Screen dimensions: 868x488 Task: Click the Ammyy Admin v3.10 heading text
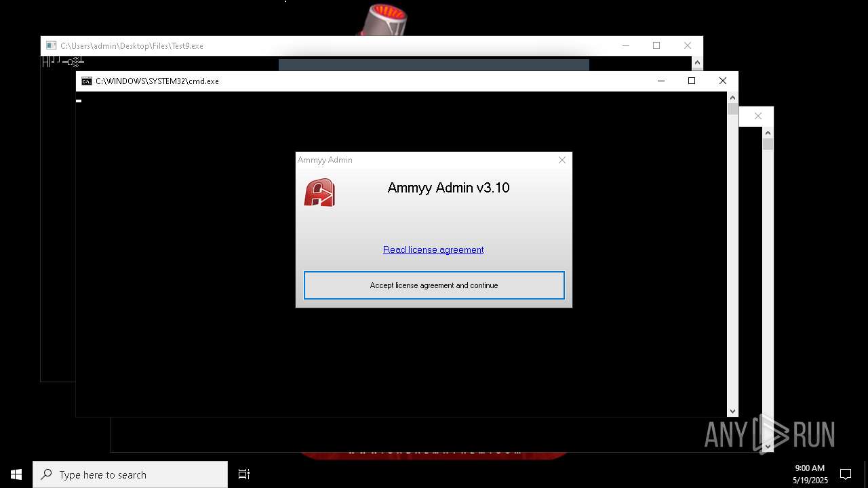coord(448,188)
